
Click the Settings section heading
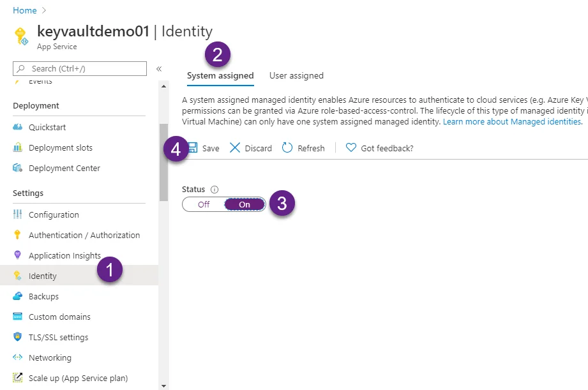click(x=28, y=193)
